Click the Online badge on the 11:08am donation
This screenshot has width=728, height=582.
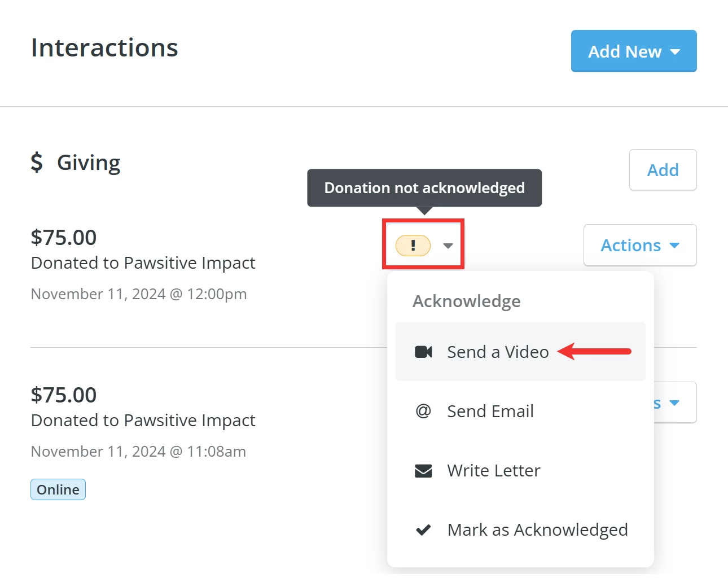click(58, 489)
